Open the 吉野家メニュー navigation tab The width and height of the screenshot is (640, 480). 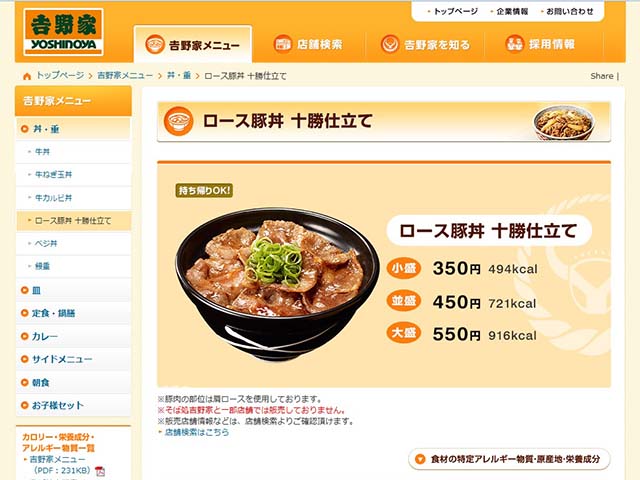tap(193, 44)
